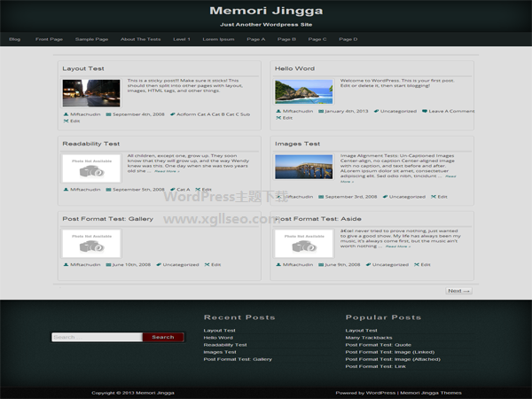Image resolution: width=532 pixels, height=399 pixels.
Task: Focus the footer Search input field
Action: pyautogui.click(x=97, y=337)
